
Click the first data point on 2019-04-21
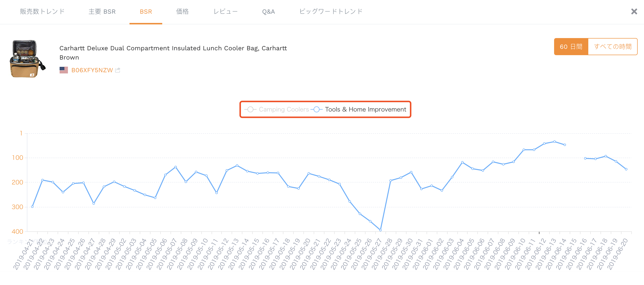[x=32, y=207]
